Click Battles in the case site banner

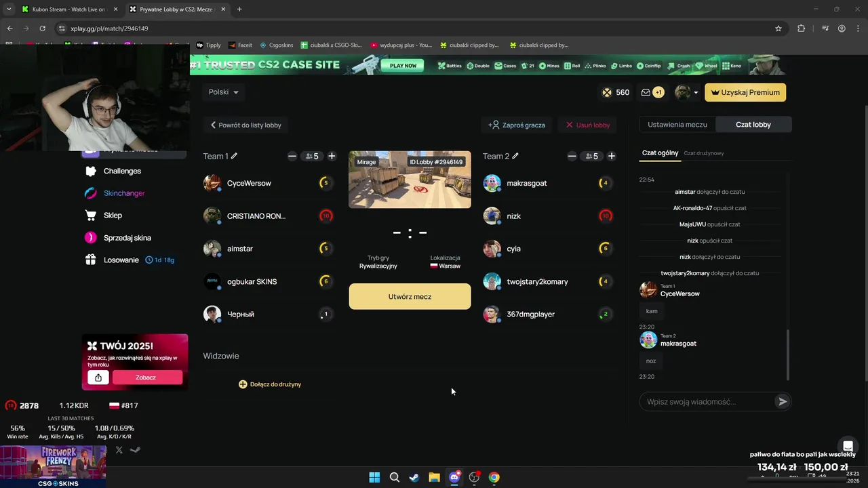pyautogui.click(x=450, y=66)
